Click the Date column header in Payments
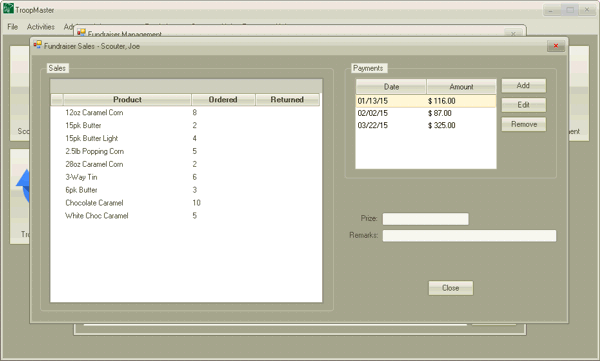The height and width of the screenshot is (361, 600). point(391,87)
